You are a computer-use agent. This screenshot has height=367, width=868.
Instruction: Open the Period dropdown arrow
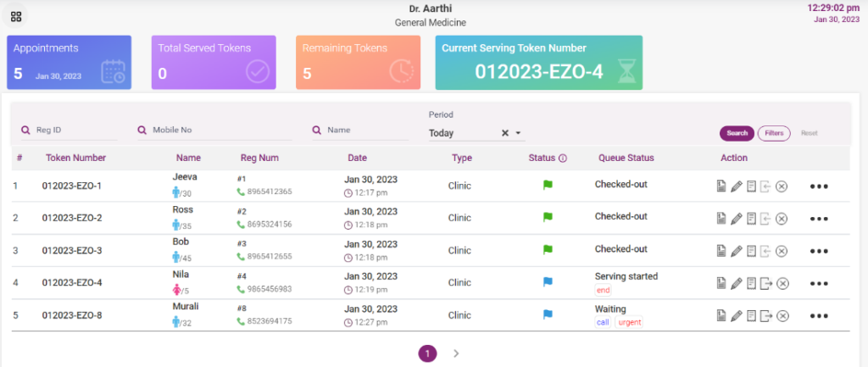(x=519, y=133)
